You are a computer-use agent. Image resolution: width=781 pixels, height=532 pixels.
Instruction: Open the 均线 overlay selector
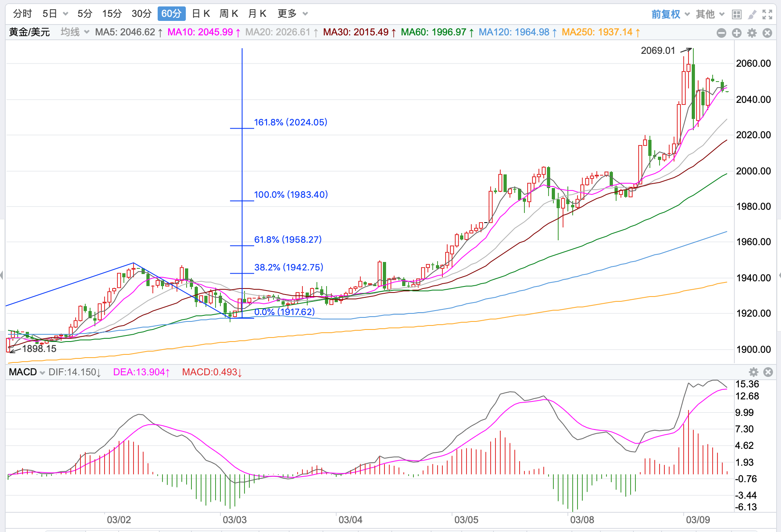point(75,32)
